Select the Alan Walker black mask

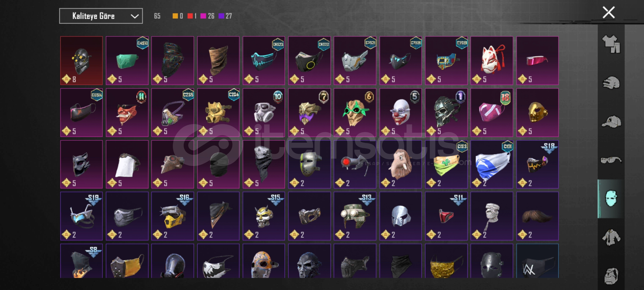coord(537,261)
